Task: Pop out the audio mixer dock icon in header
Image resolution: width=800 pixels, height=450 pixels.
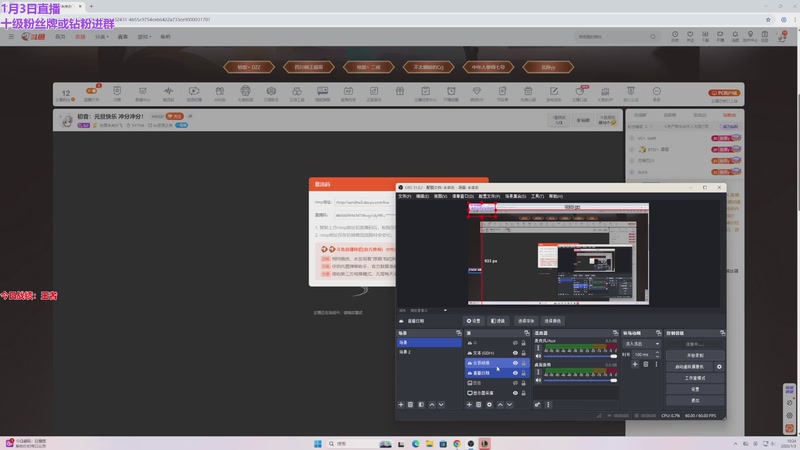Action: click(x=615, y=333)
